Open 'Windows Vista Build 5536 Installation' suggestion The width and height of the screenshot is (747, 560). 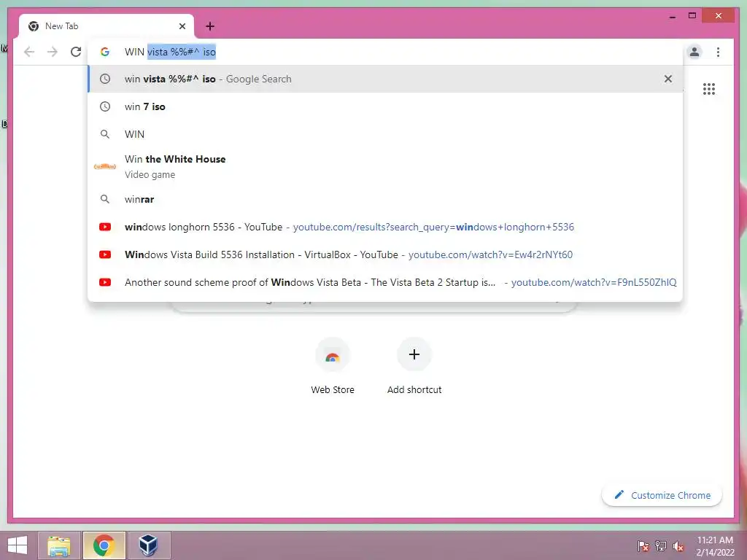pos(385,254)
